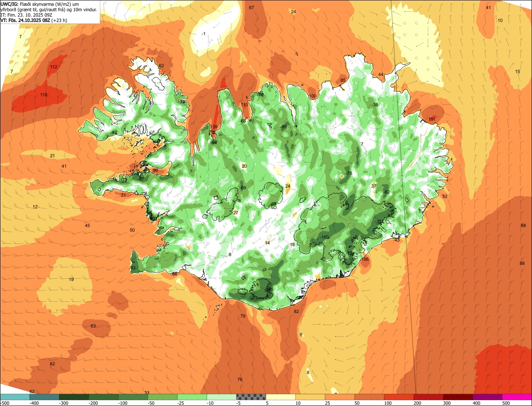
Task: Pick the purple 400 to 500 legend swatch
Action: [x=488, y=397]
